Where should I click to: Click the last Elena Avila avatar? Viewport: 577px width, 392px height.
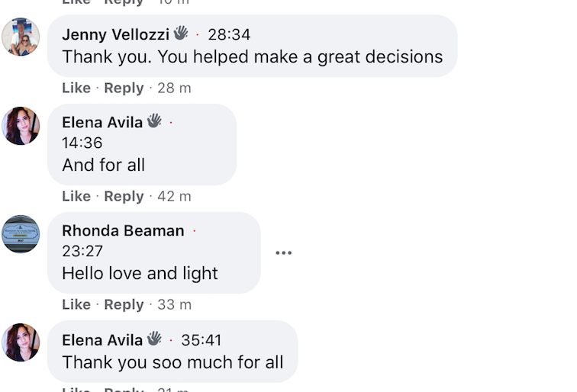pos(21,342)
